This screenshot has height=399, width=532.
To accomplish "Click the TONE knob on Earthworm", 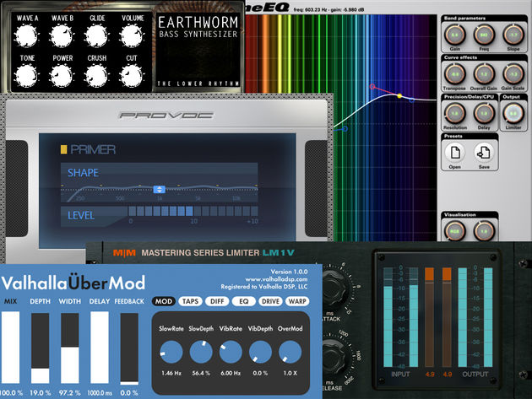I will tap(26, 76).
